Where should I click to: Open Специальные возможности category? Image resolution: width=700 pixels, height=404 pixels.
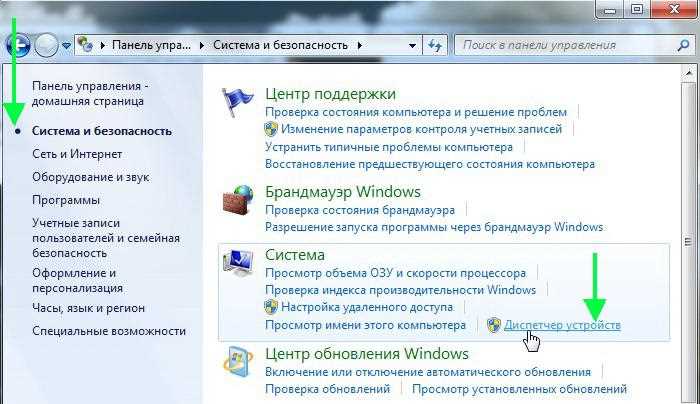[x=109, y=331]
